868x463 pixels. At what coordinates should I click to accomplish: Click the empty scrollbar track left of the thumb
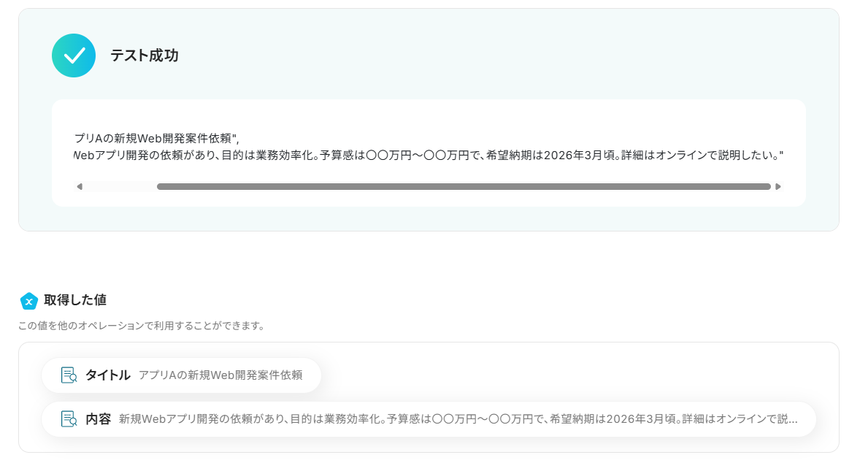pos(120,187)
